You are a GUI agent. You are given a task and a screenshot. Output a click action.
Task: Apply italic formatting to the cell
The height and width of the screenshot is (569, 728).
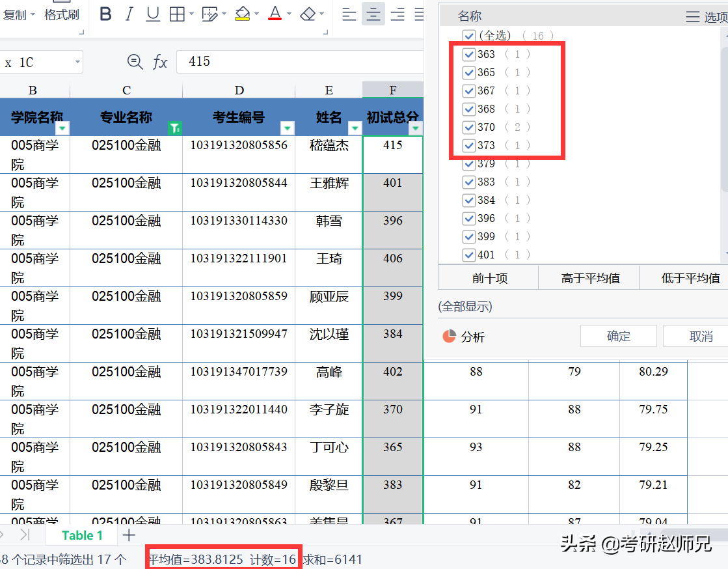tap(128, 13)
